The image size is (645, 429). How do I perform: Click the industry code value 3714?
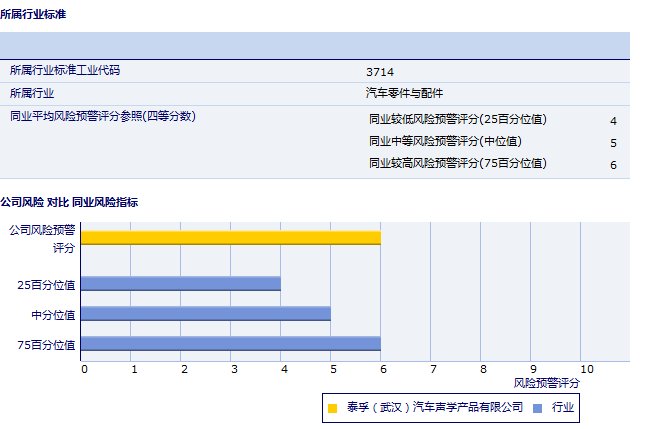click(380, 72)
